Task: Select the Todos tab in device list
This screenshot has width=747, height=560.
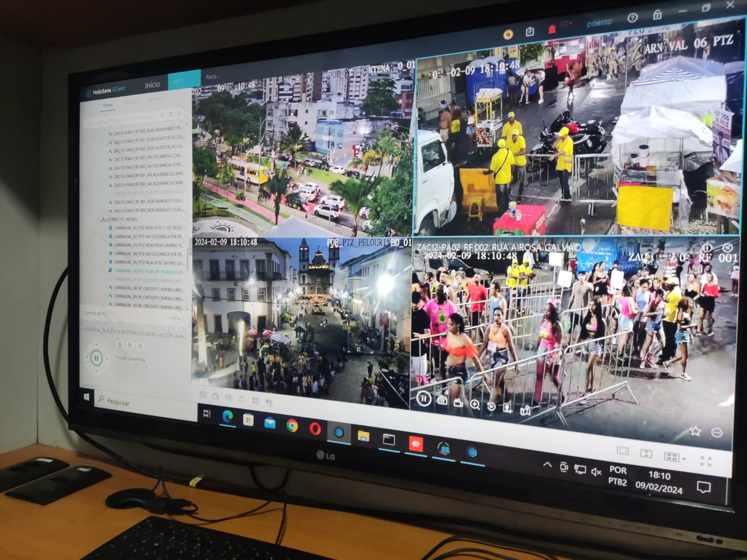Action: 108,105
